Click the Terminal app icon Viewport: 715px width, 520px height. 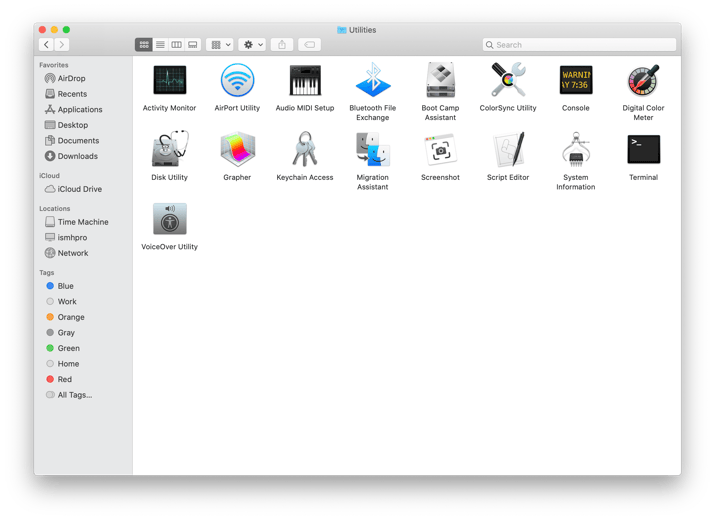[x=643, y=149]
